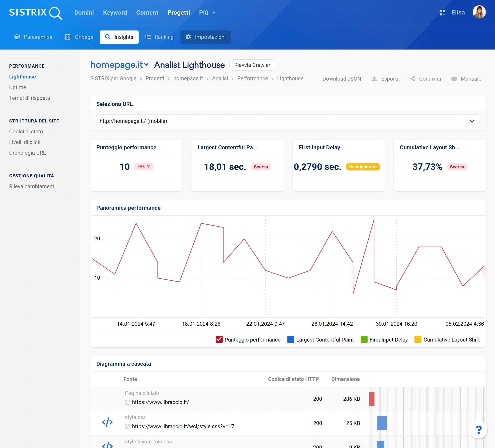
Task: Click the Ranking tab icon in navigation
Action: click(x=148, y=37)
